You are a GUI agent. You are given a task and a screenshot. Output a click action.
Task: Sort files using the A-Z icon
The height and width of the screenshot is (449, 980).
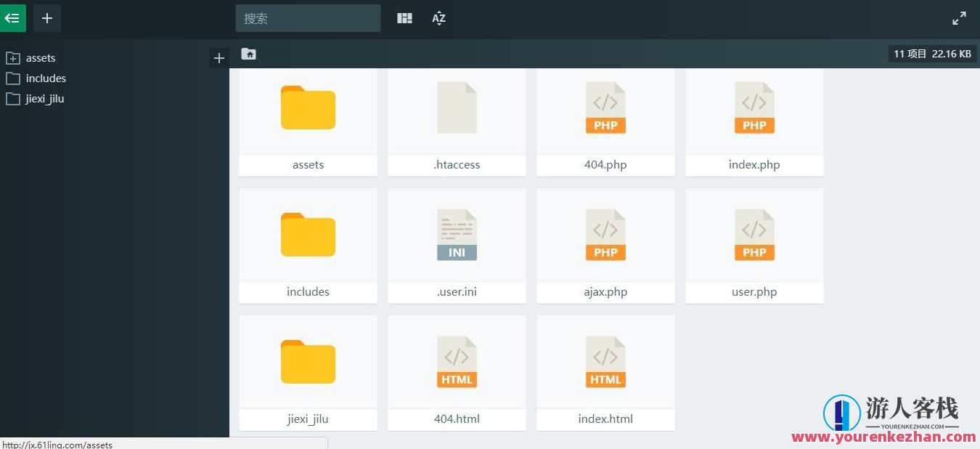tap(438, 17)
